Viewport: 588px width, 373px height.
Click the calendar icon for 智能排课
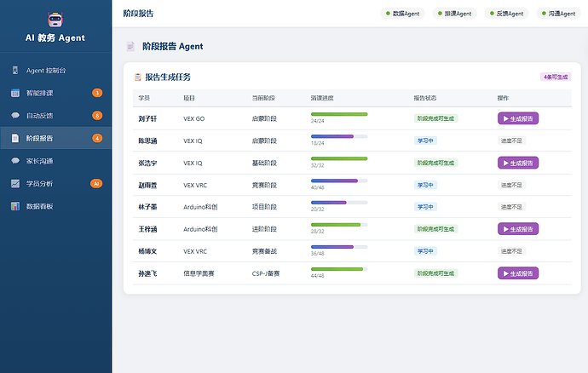[15, 93]
